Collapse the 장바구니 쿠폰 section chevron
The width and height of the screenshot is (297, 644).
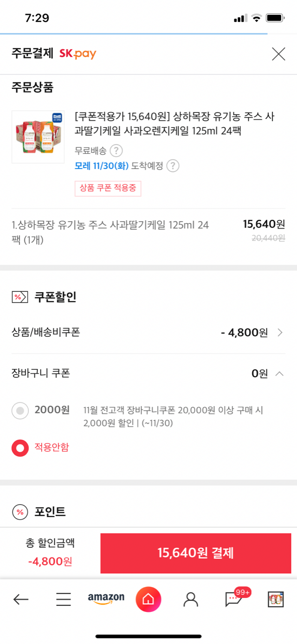point(279,374)
